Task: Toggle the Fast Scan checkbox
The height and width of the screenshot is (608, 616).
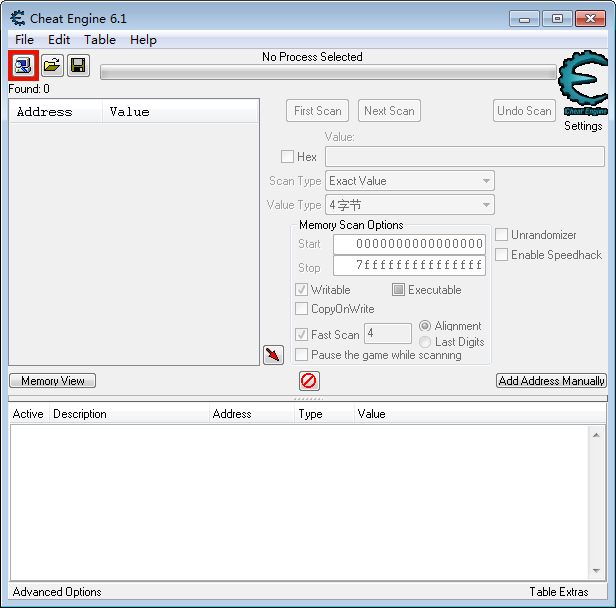Action: 301,335
